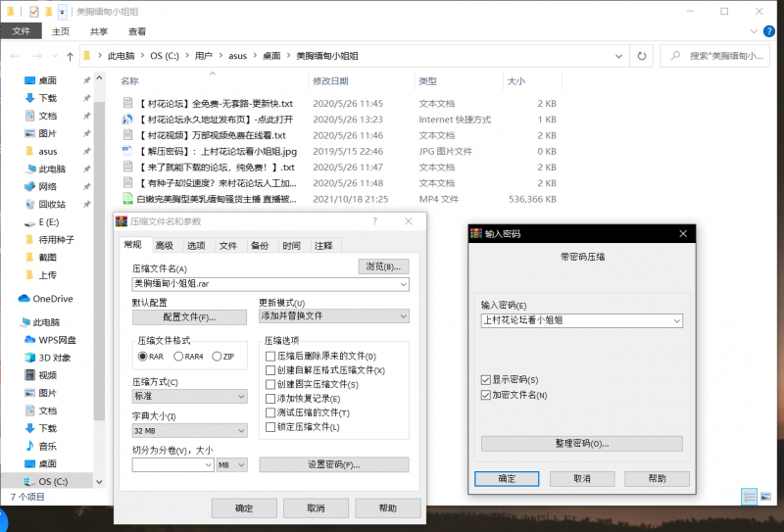
Task: Open WPS网盘 in the sidebar
Action: pos(57,340)
